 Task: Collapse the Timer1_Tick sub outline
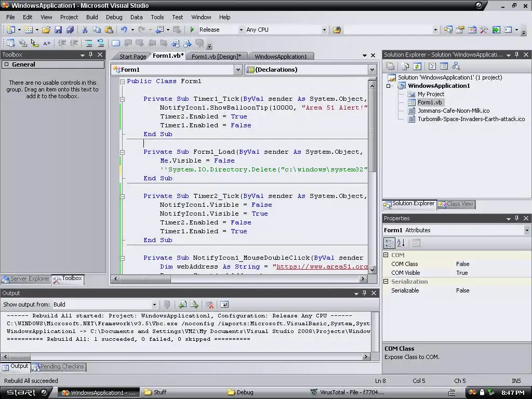(122, 99)
